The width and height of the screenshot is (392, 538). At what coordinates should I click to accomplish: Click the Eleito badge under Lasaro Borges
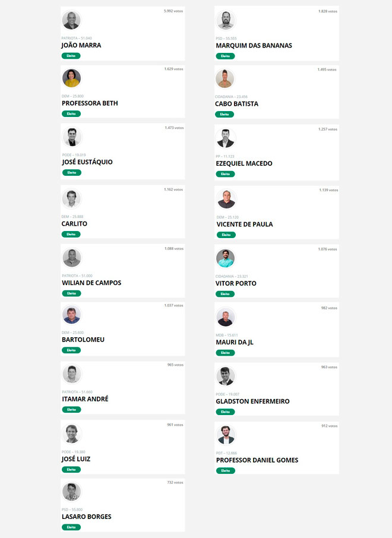pos(71,527)
